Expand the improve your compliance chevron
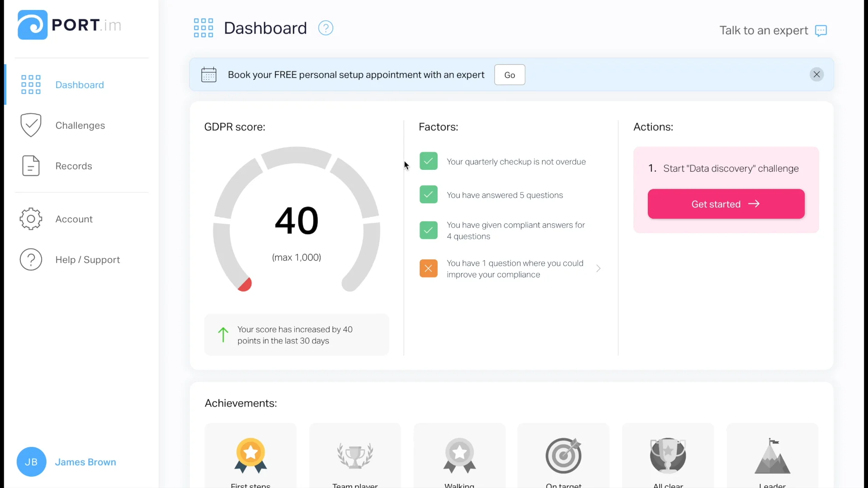This screenshot has height=488, width=868. 598,268
